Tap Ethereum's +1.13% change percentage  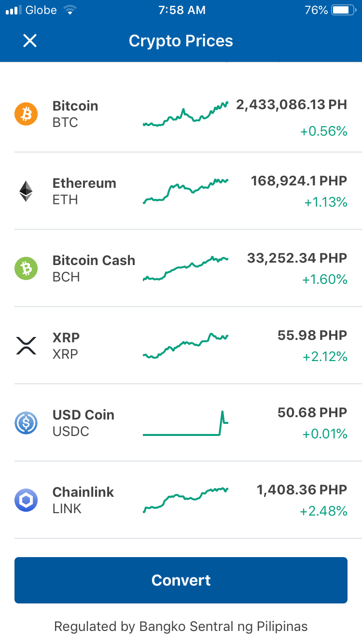(x=326, y=202)
